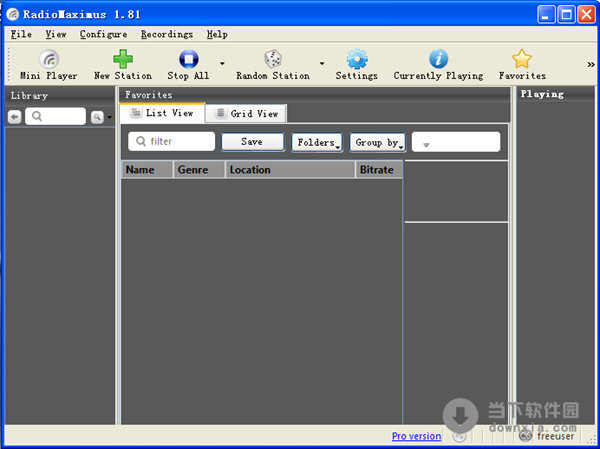Open the View menu
Screen dimensions: 600x449
click(x=56, y=34)
